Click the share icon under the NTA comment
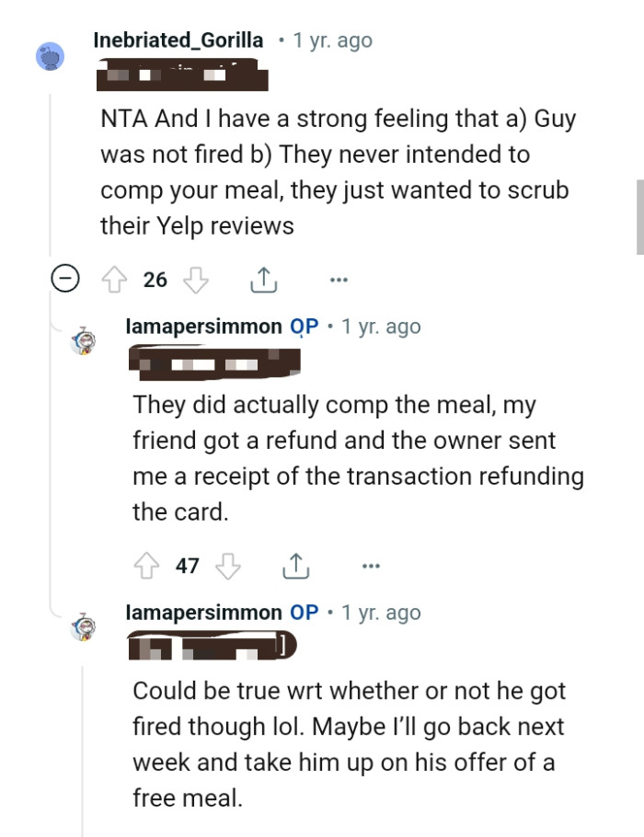This screenshot has height=837, width=644. coord(264,278)
